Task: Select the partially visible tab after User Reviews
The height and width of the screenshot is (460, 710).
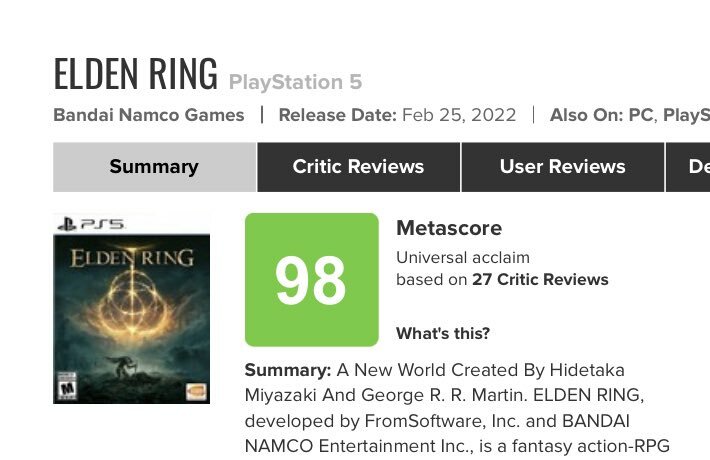Action: coord(688,167)
